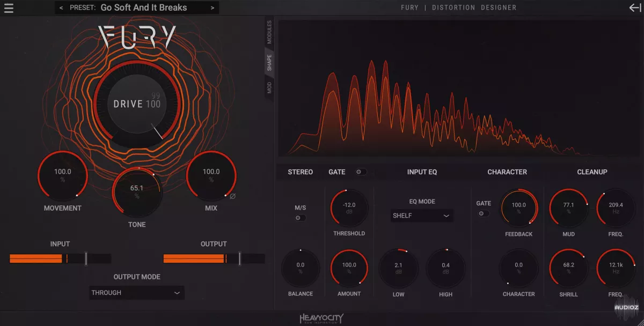The height and width of the screenshot is (326, 644).
Task: Click the Mud knob
Action: [569, 208]
